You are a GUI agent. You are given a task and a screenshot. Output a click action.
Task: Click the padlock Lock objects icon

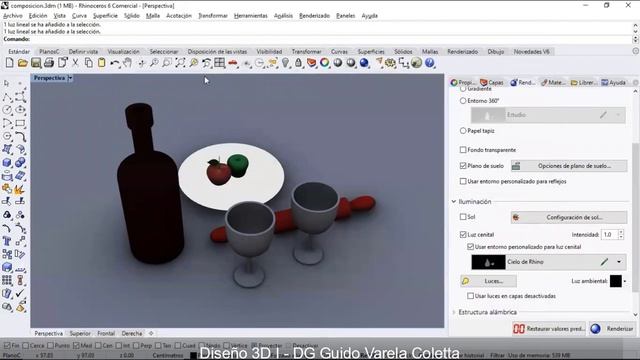click(298, 63)
